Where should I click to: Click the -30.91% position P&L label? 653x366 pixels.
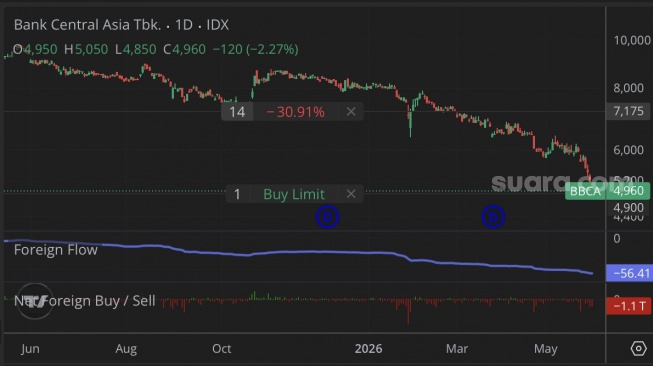[x=295, y=112]
